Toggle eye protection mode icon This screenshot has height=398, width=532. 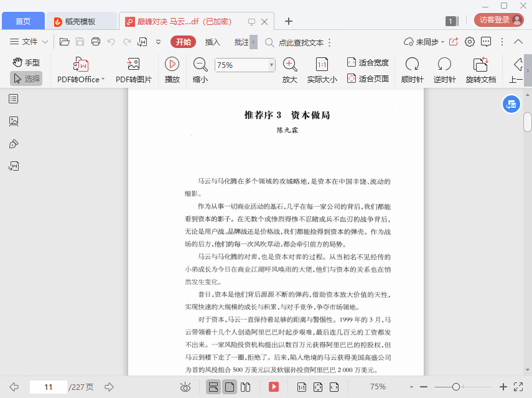(185, 387)
